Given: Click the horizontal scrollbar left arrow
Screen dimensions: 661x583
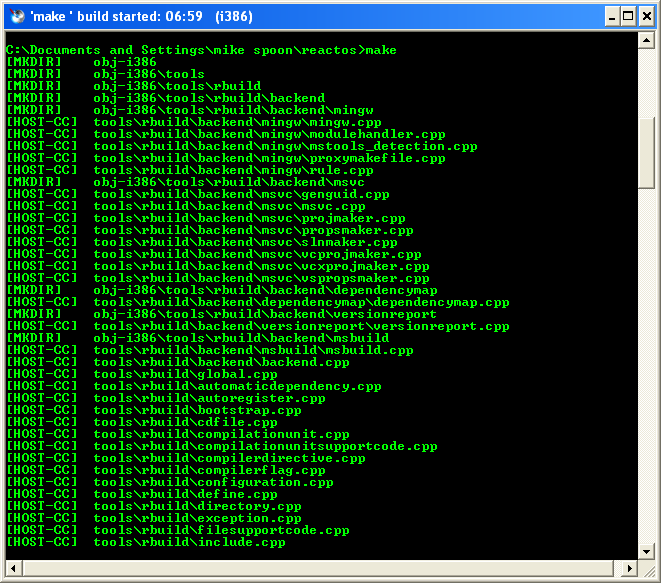Looking at the screenshot, I should pyautogui.click(x=13, y=568).
